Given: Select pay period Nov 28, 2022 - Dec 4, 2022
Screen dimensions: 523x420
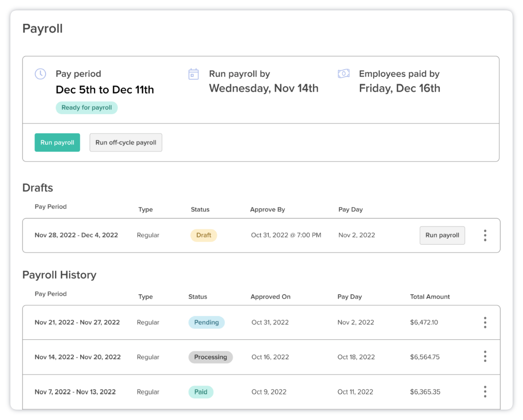Looking at the screenshot, I should (76, 235).
